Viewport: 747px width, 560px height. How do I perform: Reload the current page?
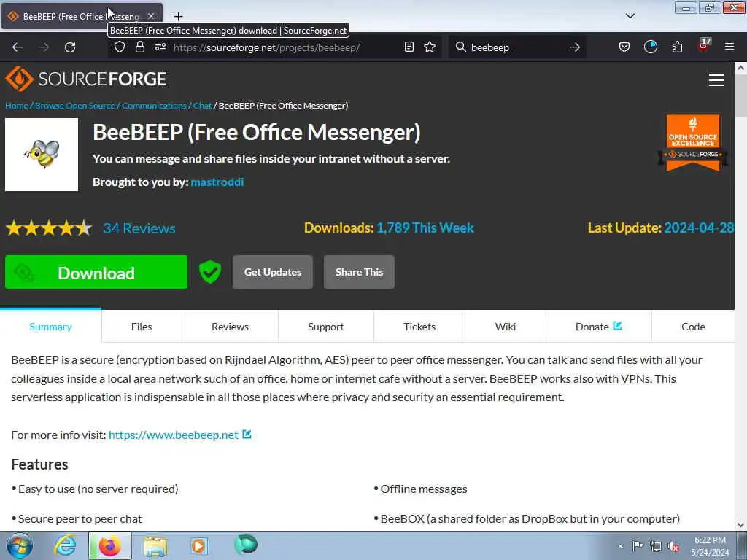pos(70,47)
